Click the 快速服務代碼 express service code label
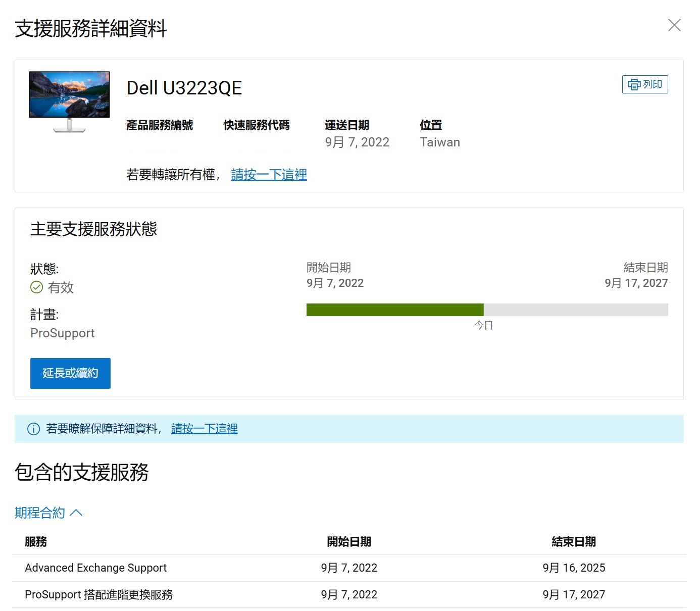Viewport: 700px width, 611px height. coord(257,125)
